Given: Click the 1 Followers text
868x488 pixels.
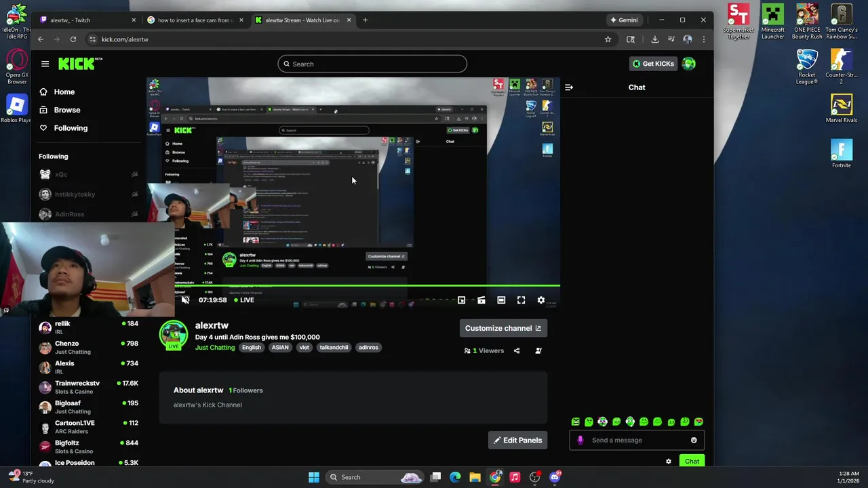Looking at the screenshot, I should 245,390.
